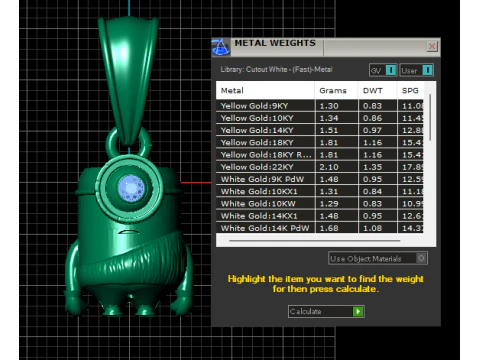Select the White Gold:10KW row

click(320, 204)
